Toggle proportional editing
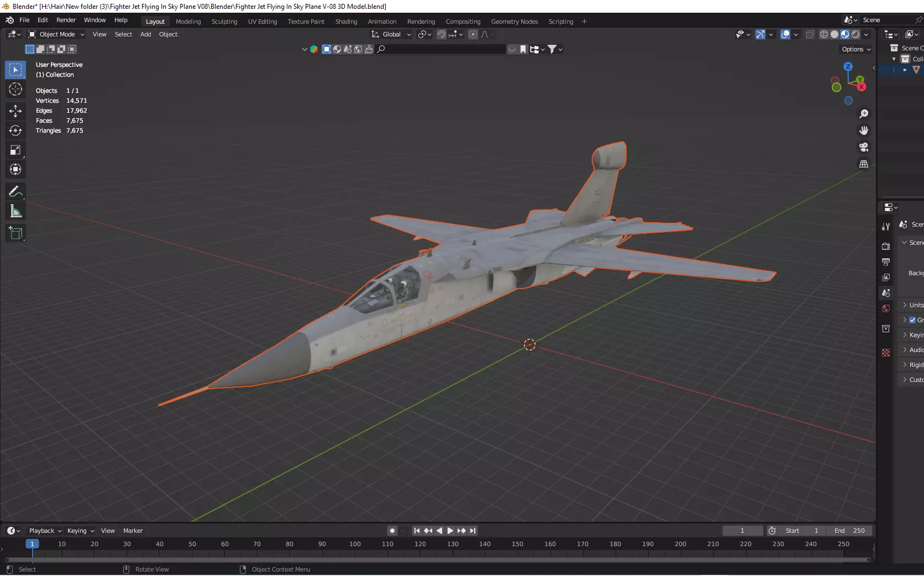 click(473, 34)
